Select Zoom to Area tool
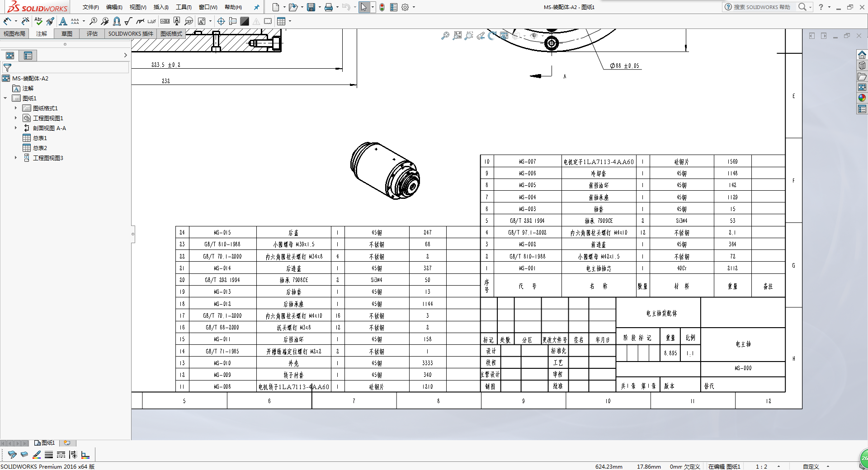This screenshot has width=868, height=470. click(469, 35)
